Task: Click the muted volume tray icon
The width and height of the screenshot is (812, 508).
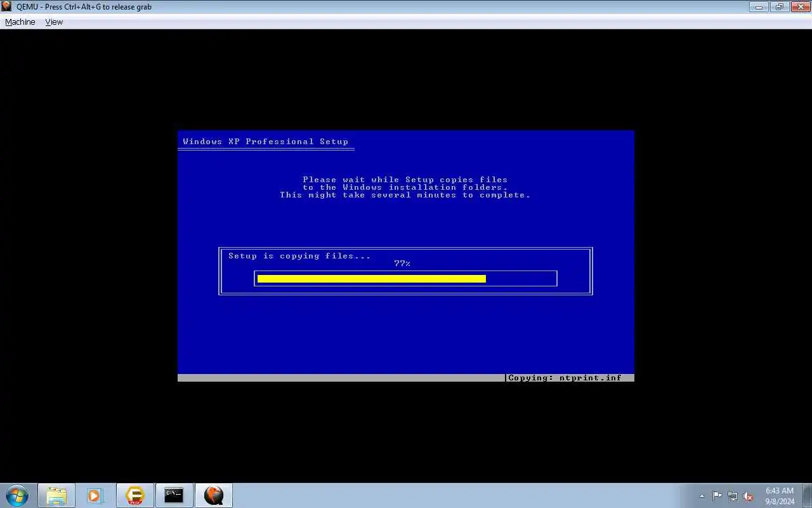Action: pyautogui.click(x=749, y=496)
